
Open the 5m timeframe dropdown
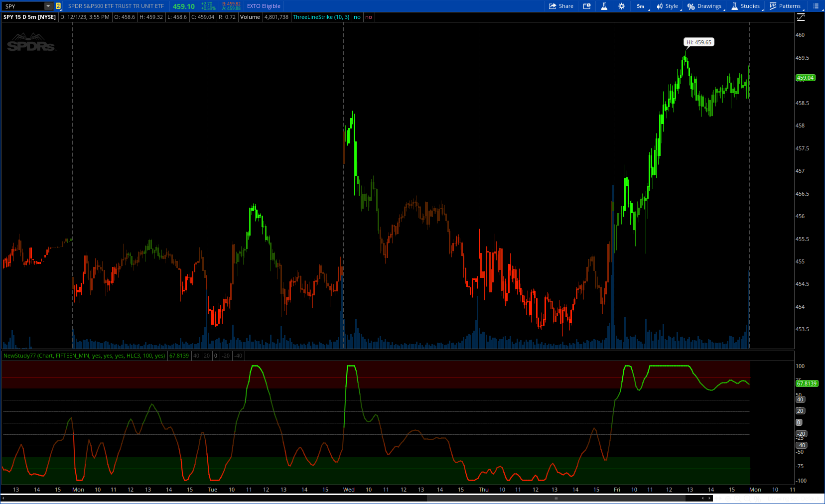click(642, 6)
